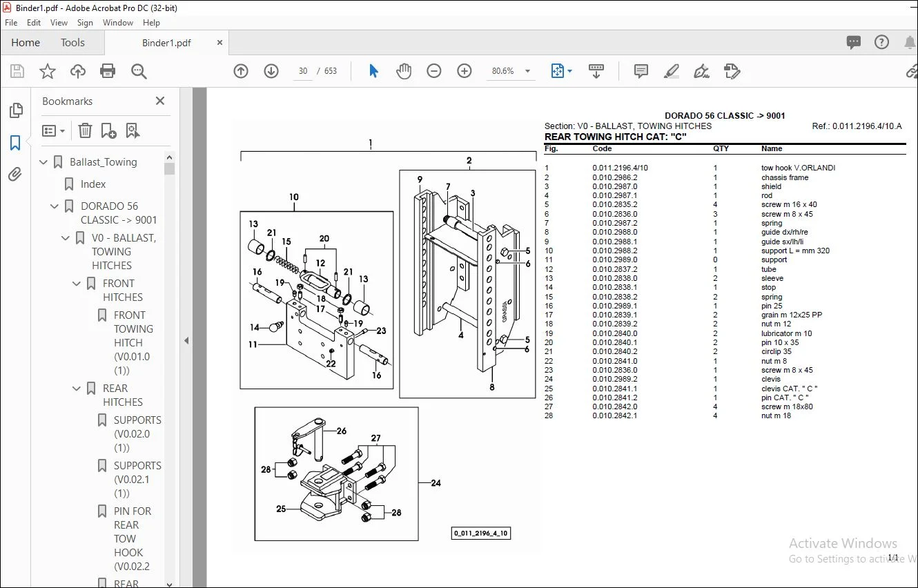Viewport: 918px width, 588px height.
Task: Click the 'REAR TOWING HITCH CAT: "C"' heading
Action: [616, 137]
